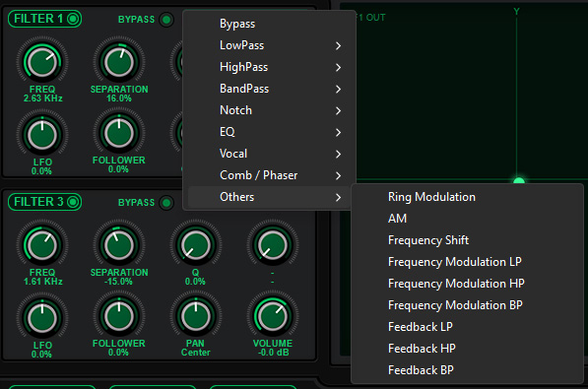Screen dimensions: 588x389
Task: Expand Vocal submenu arrow
Action: coord(338,155)
